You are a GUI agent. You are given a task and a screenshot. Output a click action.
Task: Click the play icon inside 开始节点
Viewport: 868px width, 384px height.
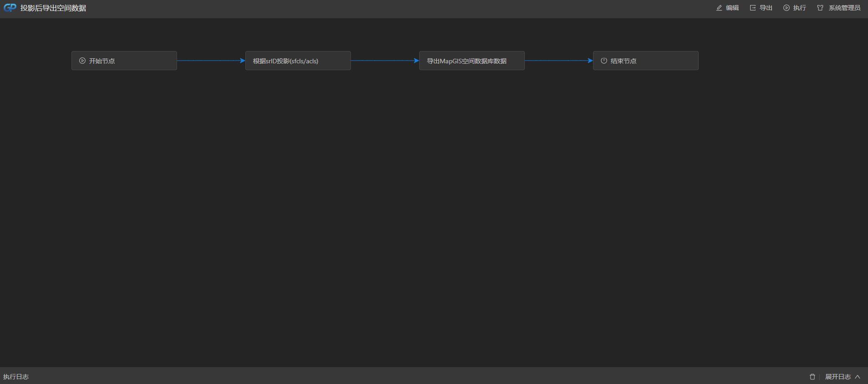pyautogui.click(x=82, y=61)
